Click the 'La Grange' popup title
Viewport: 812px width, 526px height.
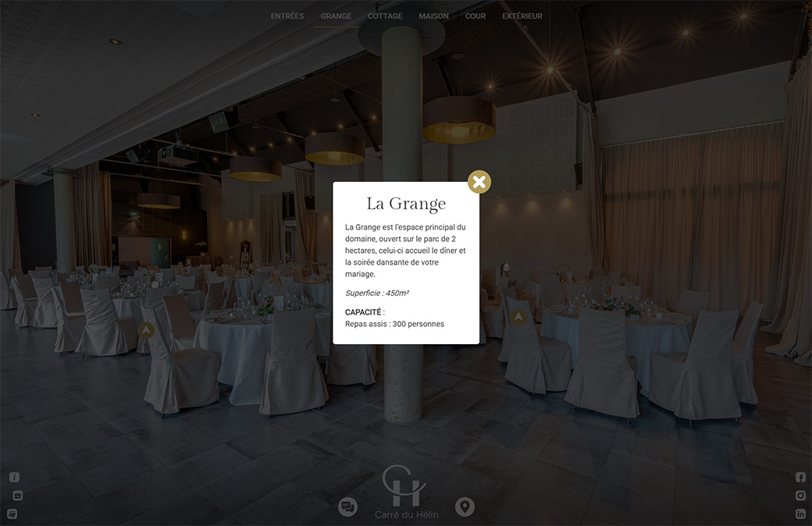click(x=406, y=204)
